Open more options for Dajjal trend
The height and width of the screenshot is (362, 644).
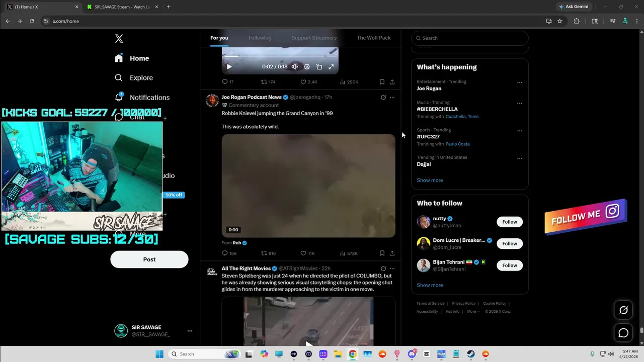coord(520,158)
